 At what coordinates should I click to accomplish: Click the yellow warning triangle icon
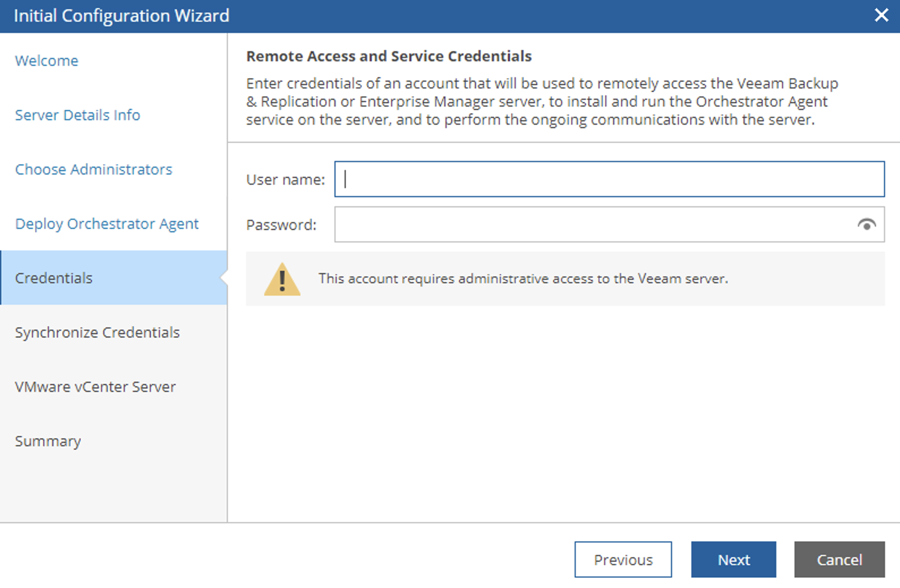point(282,279)
